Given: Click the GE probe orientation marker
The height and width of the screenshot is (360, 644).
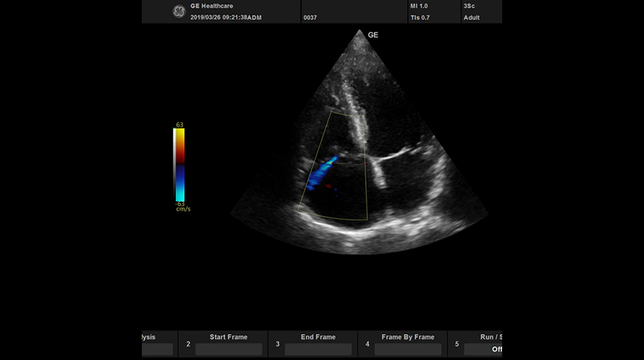Looking at the screenshot, I should click(373, 35).
